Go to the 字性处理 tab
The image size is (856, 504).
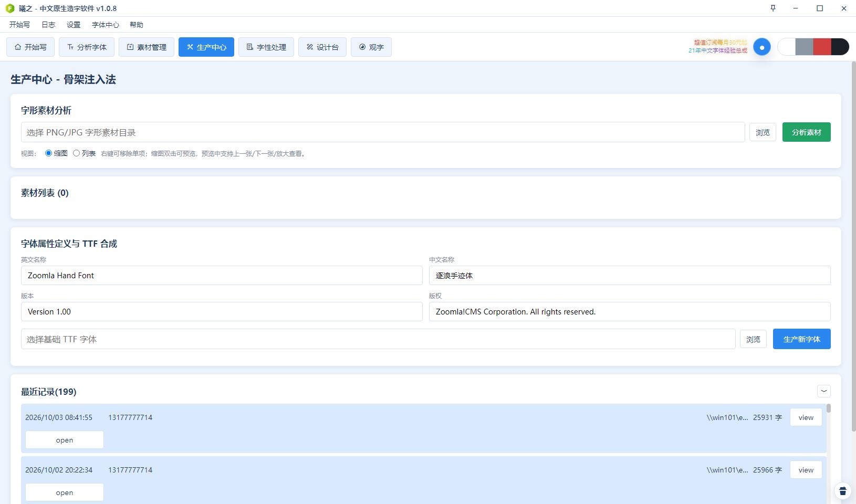[266, 47]
